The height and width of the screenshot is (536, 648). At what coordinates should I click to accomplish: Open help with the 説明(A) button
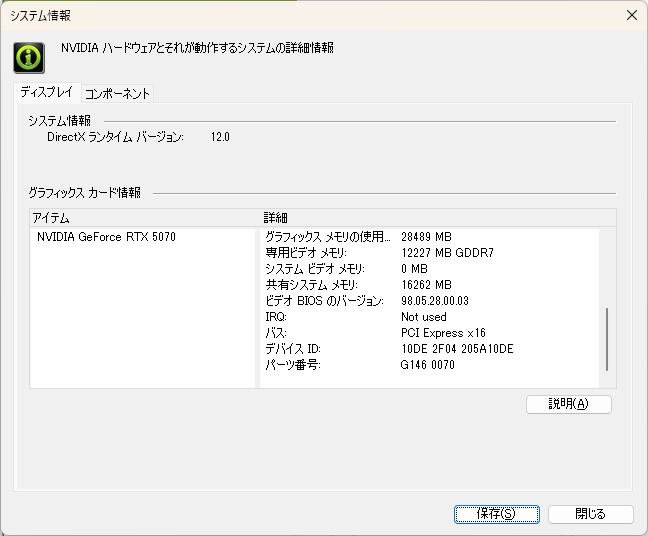(569, 404)
